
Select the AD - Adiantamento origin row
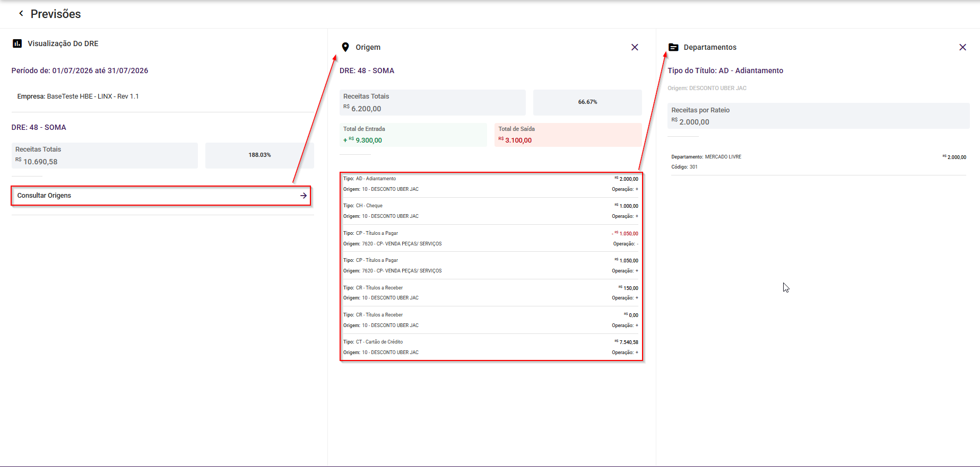[x=491, y=184]
